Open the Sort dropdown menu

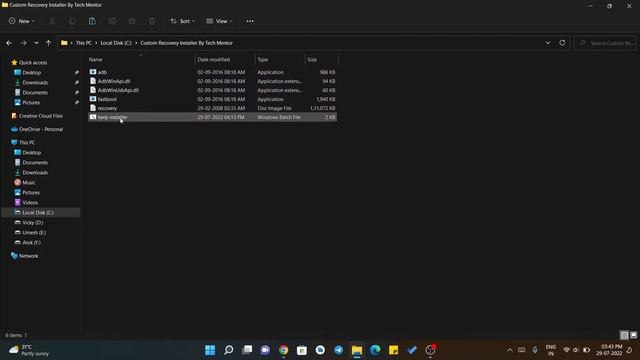[x=182, y=21]
